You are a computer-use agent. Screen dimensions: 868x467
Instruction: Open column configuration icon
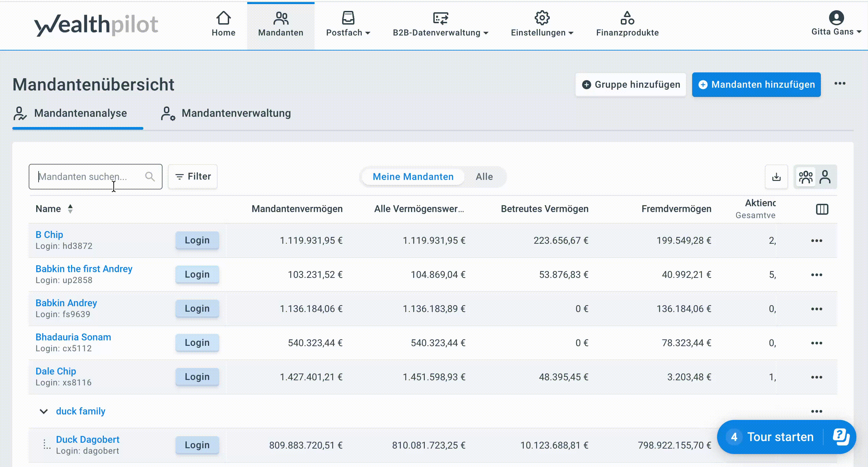(822, 209)
